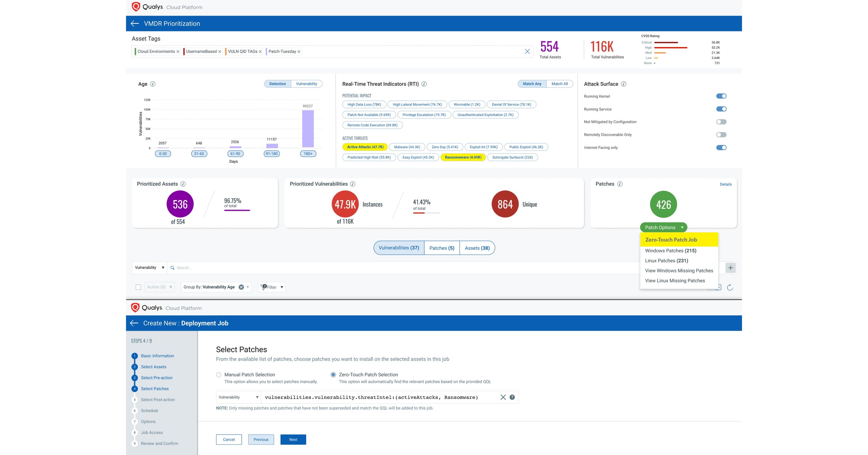868x455 pixels.
Task: Open Details link on the Patches panel
Action: point(726,184)
